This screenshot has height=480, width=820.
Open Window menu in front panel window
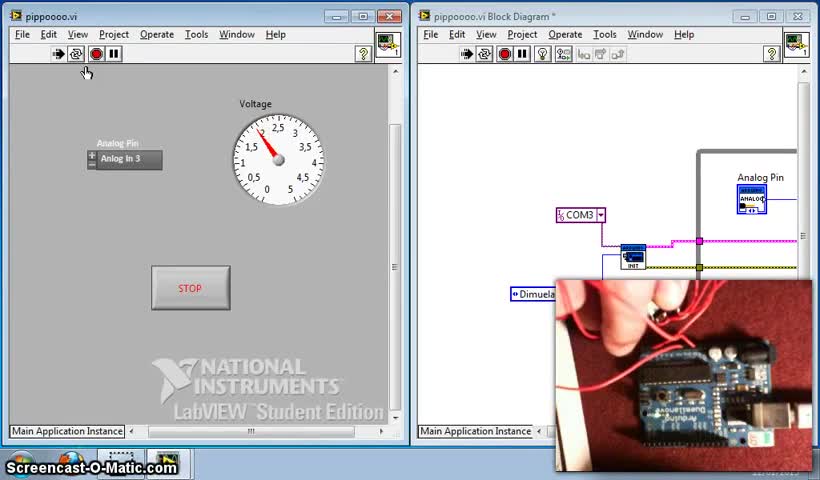coord(236,35)
